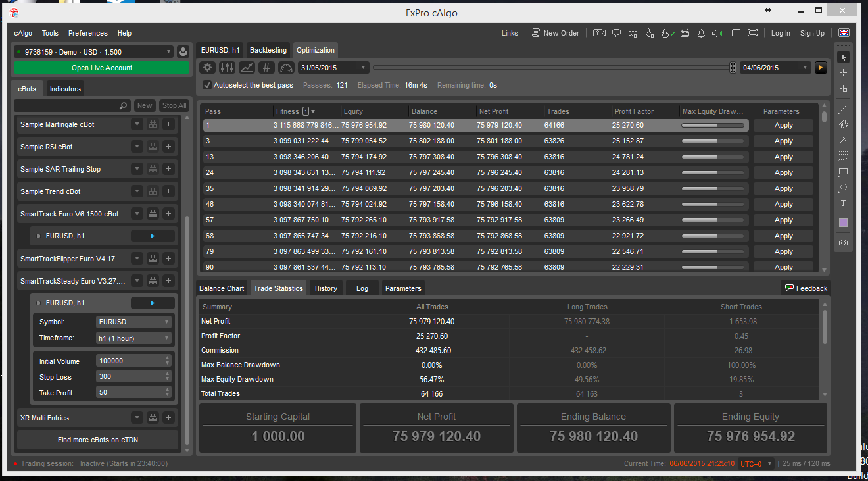Open the Balance Chart tab
Viewport: 868px width, 481px height.
click(x=222, y=288)
